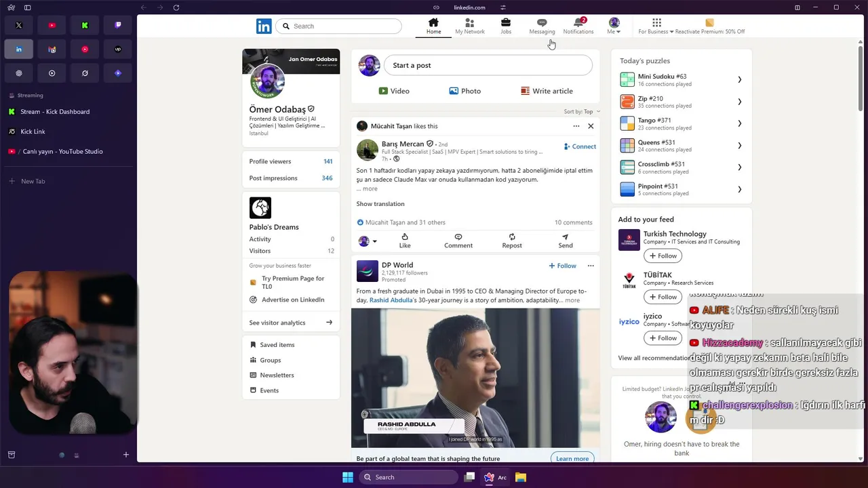Open the X (Twitter) pinned tab
Screen dimensions: 868x488
point(19,25)
